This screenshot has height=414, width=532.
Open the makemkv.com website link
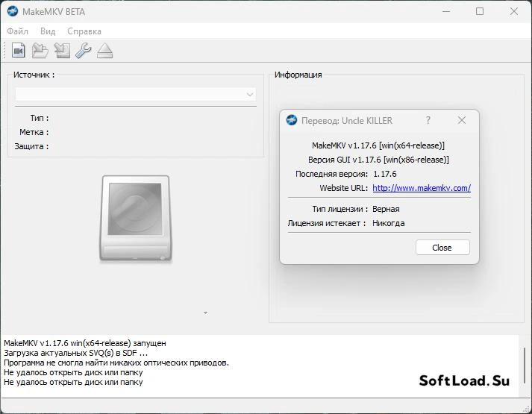click(422, 188)
